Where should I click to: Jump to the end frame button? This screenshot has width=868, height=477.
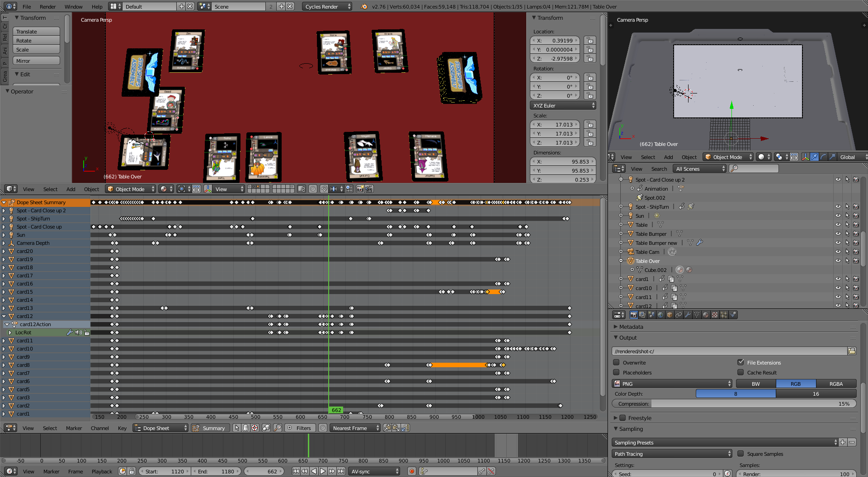[341, 471]
